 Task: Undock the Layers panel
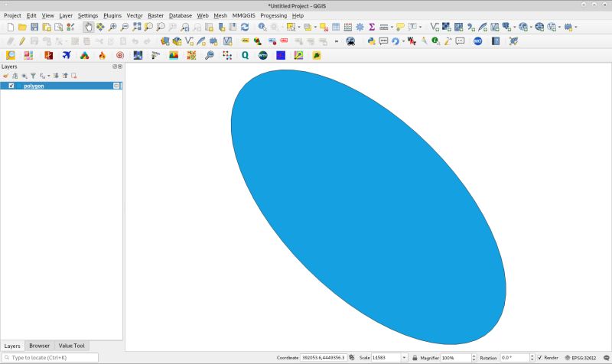[x=115, y=67]
